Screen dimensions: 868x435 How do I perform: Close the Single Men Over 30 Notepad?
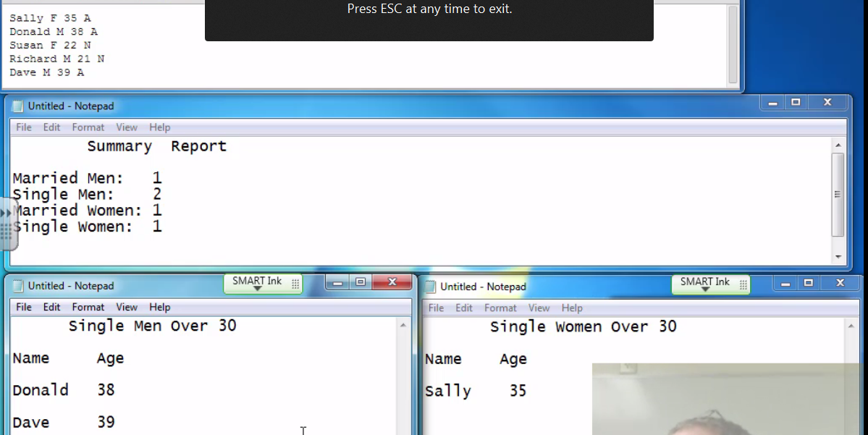(x=392, y=282)
